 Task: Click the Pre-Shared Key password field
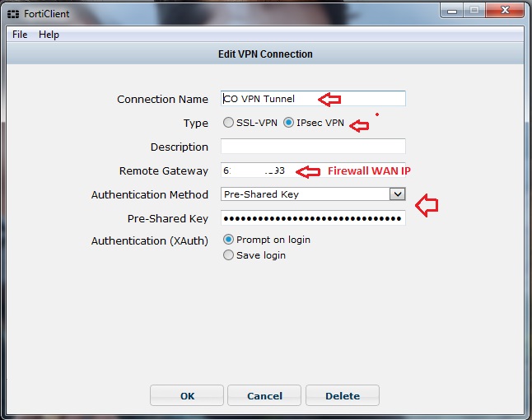313,218
